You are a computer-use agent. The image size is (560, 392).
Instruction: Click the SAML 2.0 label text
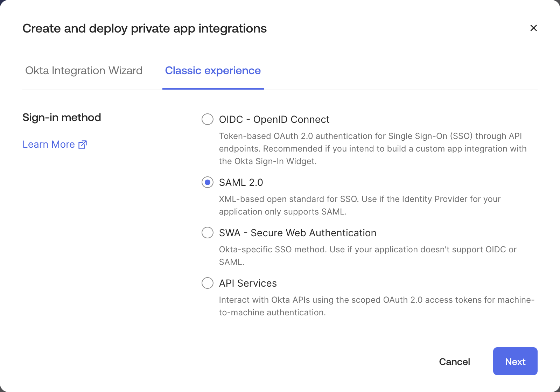pos(241,182)
